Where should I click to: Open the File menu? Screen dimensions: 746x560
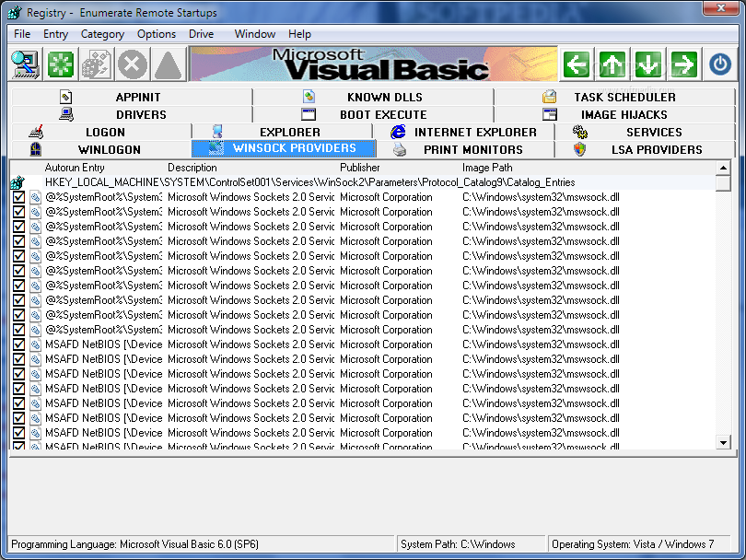point(22,34)
